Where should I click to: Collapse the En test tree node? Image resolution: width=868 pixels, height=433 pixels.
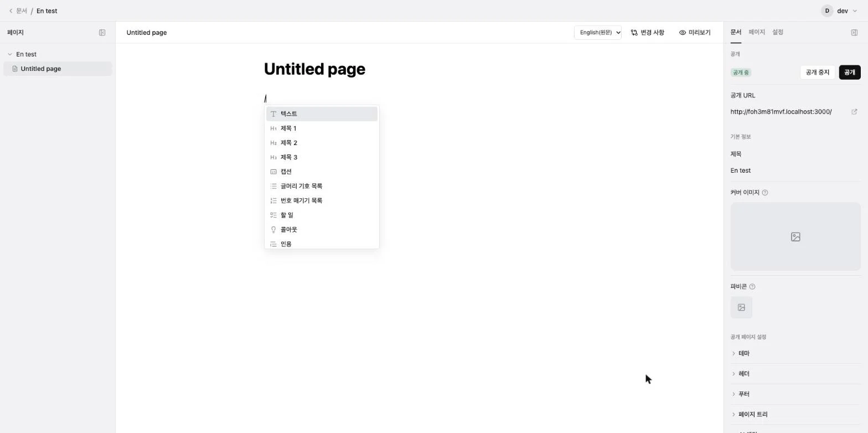[10, 54]
